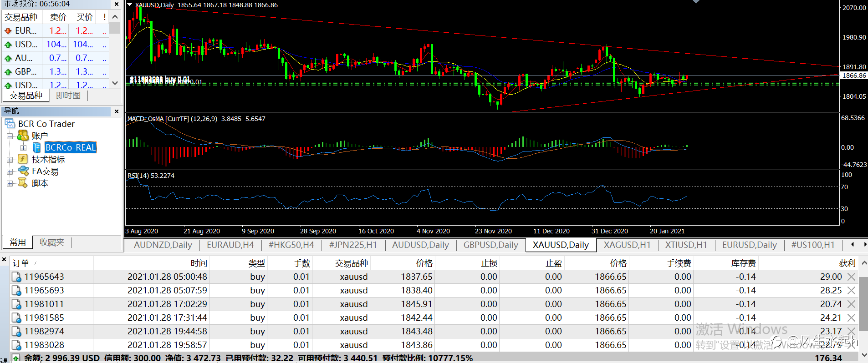868x363 pixels.
Task: Open the XTIUSD,H1 chart tab
Action: (686, 245)
